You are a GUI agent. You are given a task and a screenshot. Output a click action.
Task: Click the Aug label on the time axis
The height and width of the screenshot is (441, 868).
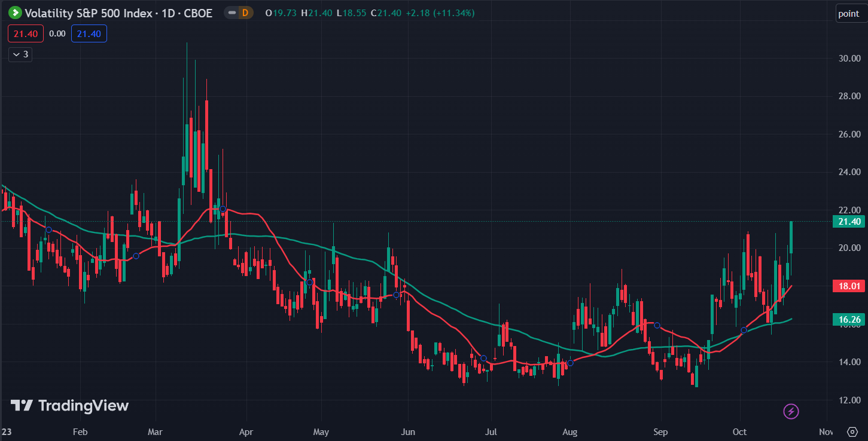[570, 431]
